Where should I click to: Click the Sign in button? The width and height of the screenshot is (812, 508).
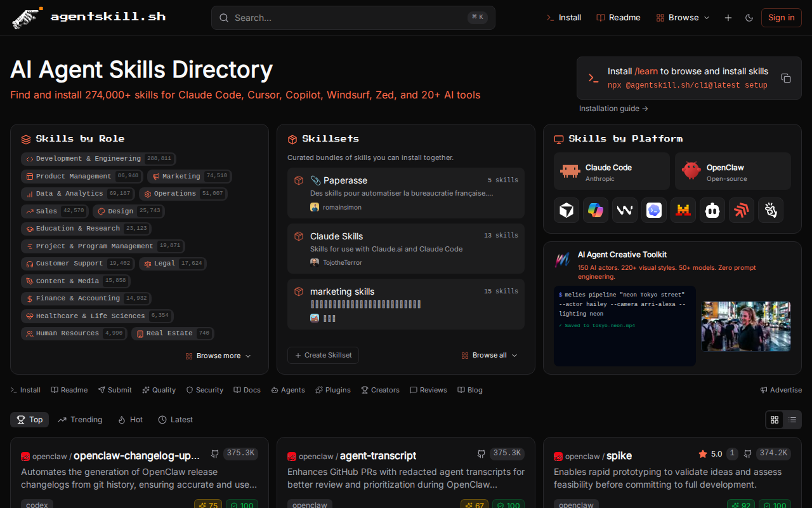[781, 18]
